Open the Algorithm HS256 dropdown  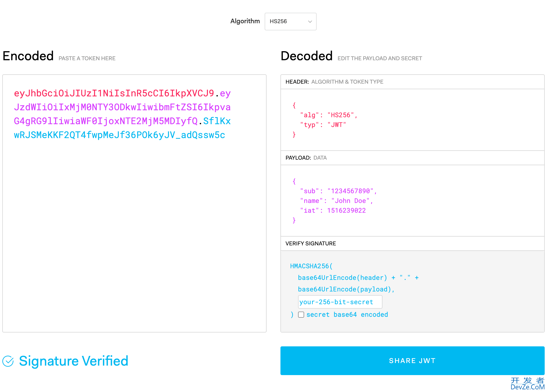click(290, 22)
